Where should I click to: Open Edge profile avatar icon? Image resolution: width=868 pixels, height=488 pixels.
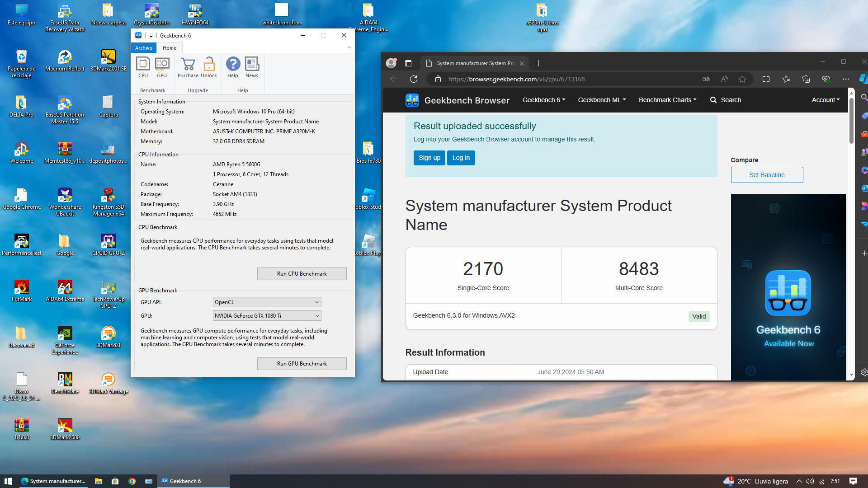coord(391,63)
